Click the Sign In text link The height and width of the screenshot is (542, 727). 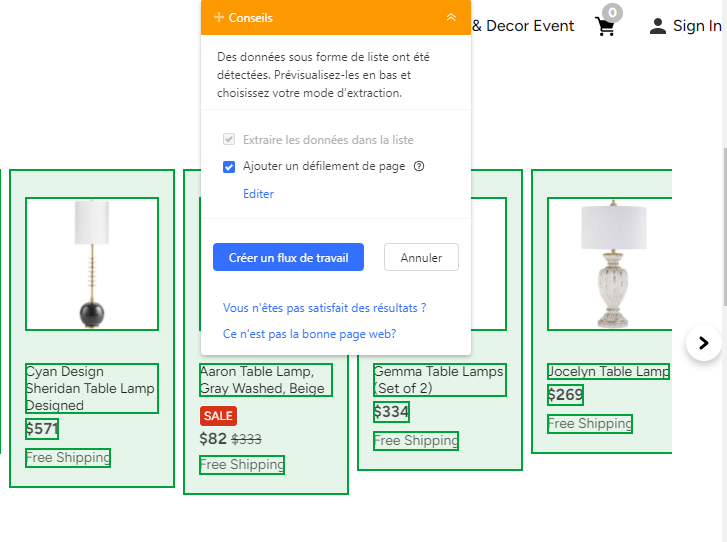pos(696,26)
